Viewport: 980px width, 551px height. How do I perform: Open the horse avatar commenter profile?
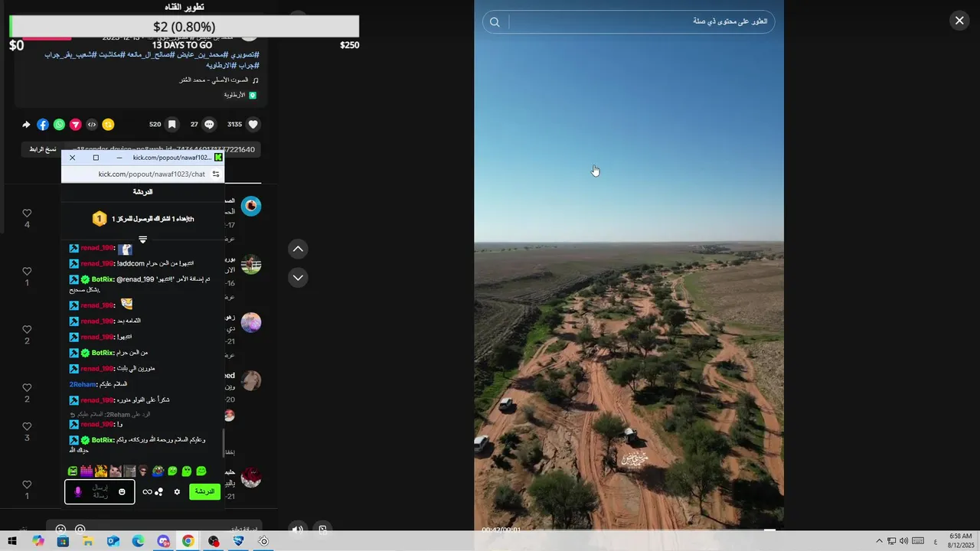[x=251, y=265]
